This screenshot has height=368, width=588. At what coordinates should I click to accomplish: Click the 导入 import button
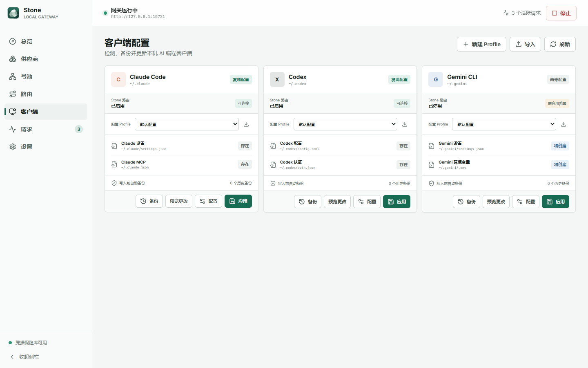(525, 44)
